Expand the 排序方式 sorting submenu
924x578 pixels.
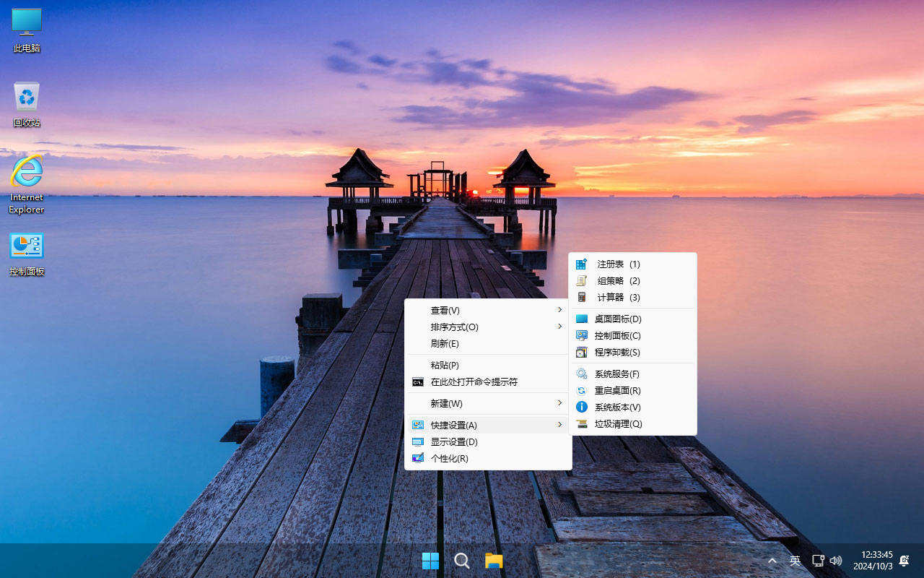(455, 327)
